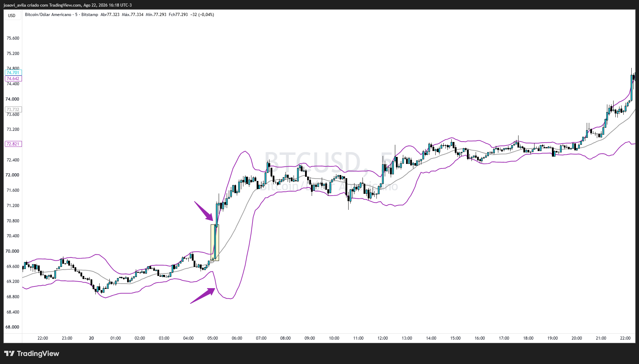The height and width of the screenshot is (364, 639).
Task: Click the 03:00 time axis label
Action: (x=164, y=338)
